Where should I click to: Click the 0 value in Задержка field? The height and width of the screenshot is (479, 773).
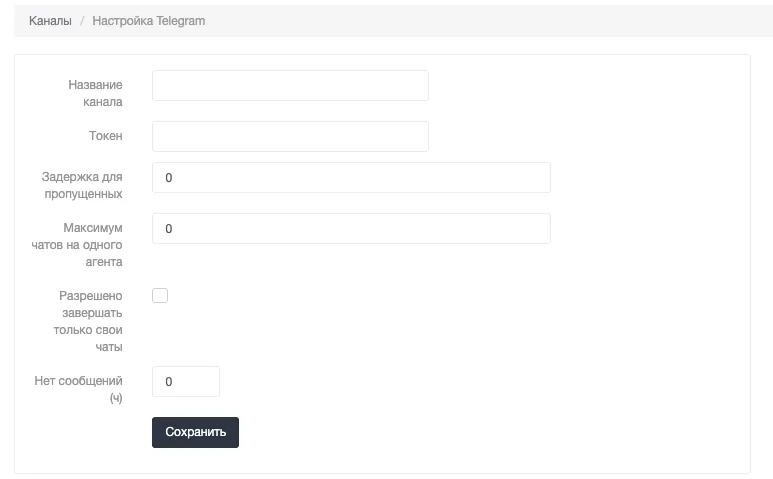click(x=169, y=178)
